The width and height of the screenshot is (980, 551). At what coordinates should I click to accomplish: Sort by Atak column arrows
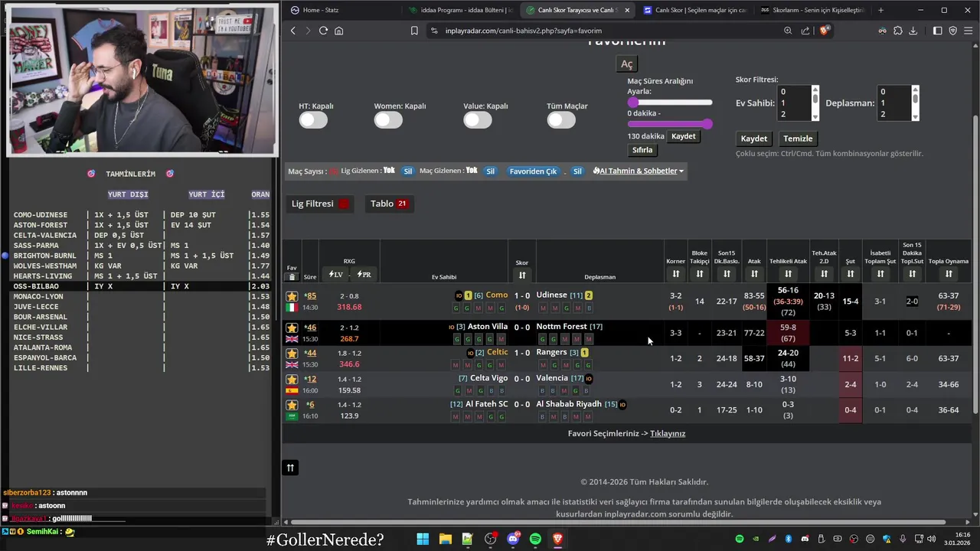point(754,274)
